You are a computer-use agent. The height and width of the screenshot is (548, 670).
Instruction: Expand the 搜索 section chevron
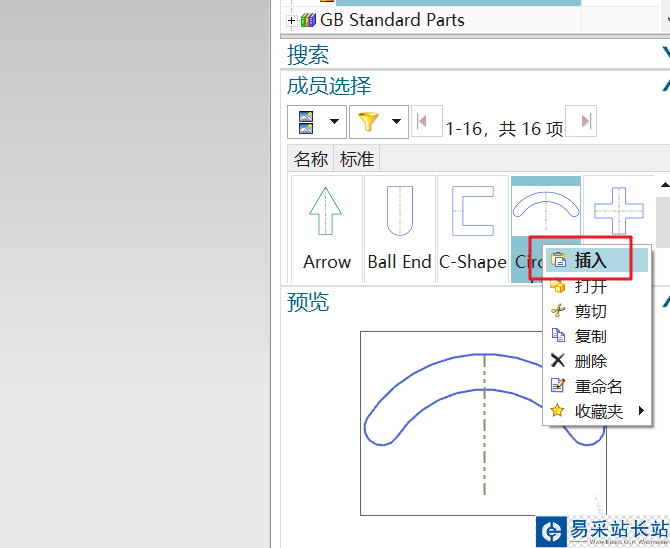[x=665, y=54]
